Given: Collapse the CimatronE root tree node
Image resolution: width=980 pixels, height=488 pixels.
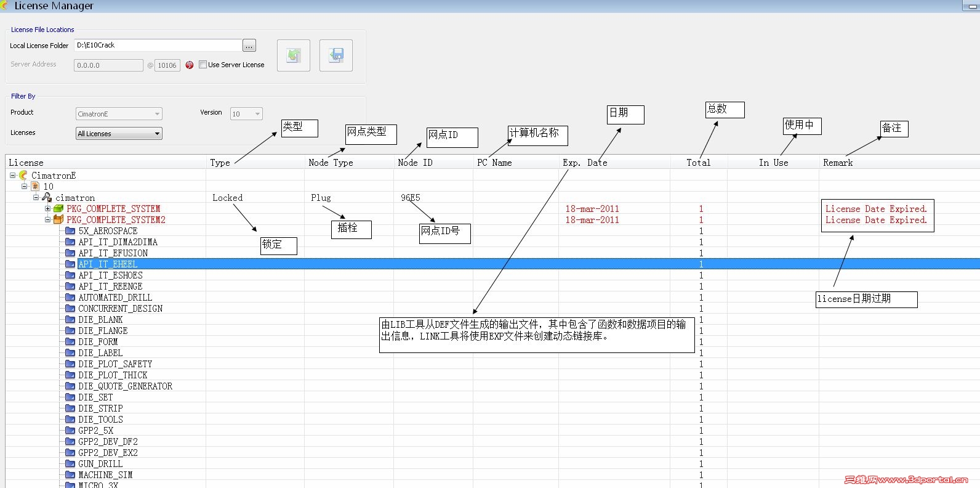Looking at the screenshot, I should 12,176.
